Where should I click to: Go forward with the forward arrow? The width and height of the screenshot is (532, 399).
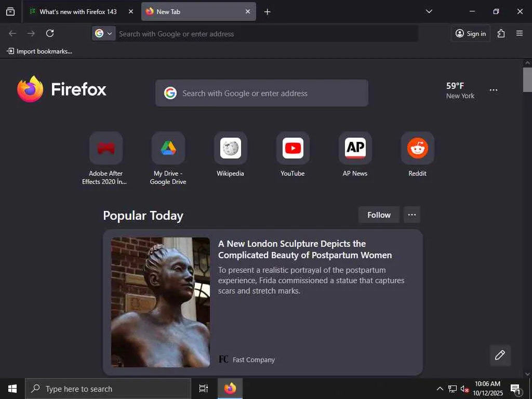[31, 33]
